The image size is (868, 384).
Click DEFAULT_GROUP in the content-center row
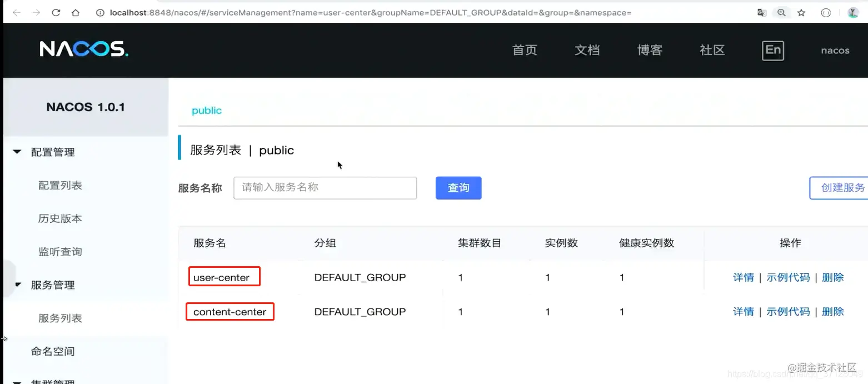tap(360, 312)
